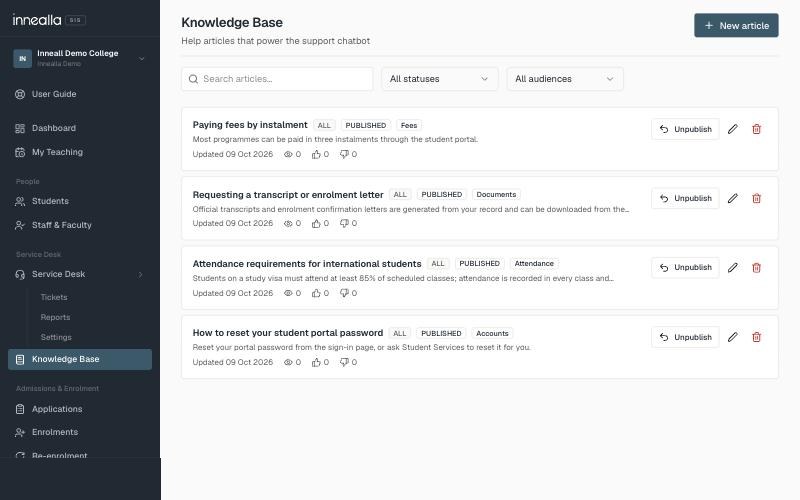The image size is (800, 500).
Task: Delete the Paying fees by instalment article
Action: (756, 129)
